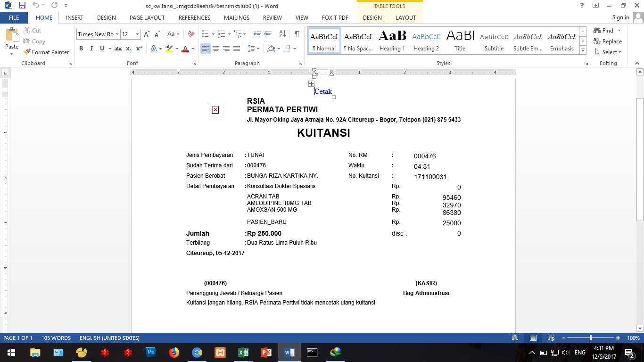This screenshot has width=644, height=362.
Task: Switch to the INSERT tab
Action: [74, 18]
